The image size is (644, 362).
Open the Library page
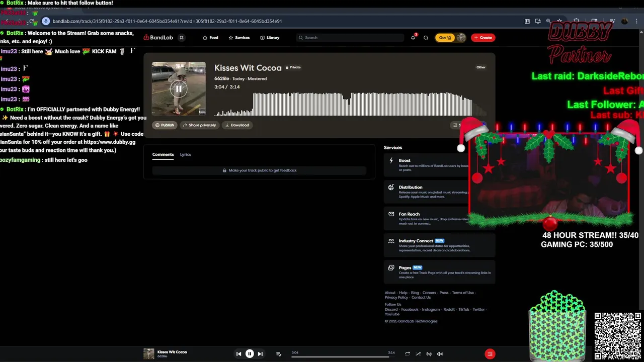270,38
